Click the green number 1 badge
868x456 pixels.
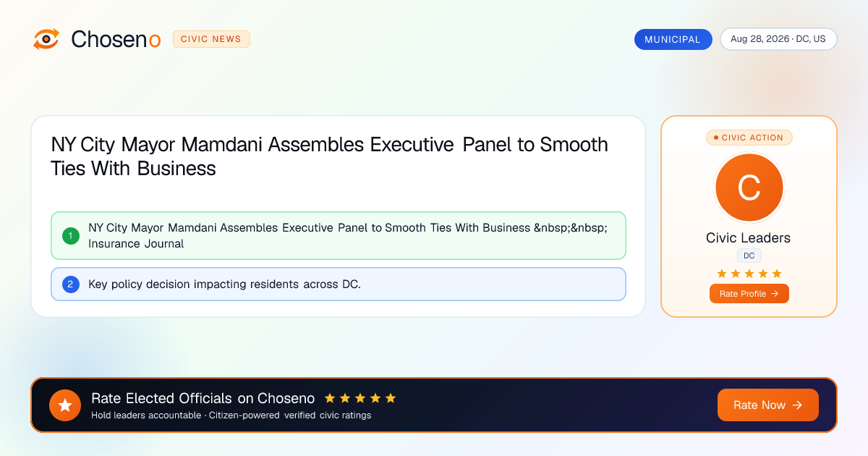71,235
